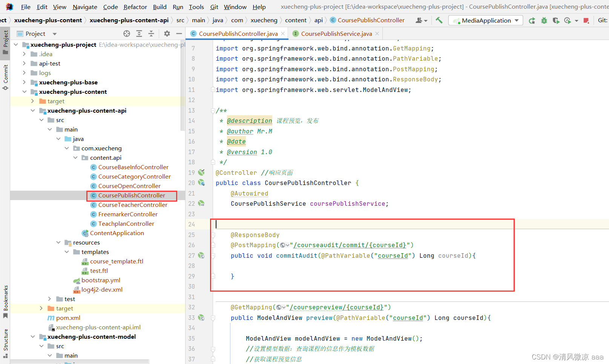Select opened file locate icon in Project panel

point(127,34)
